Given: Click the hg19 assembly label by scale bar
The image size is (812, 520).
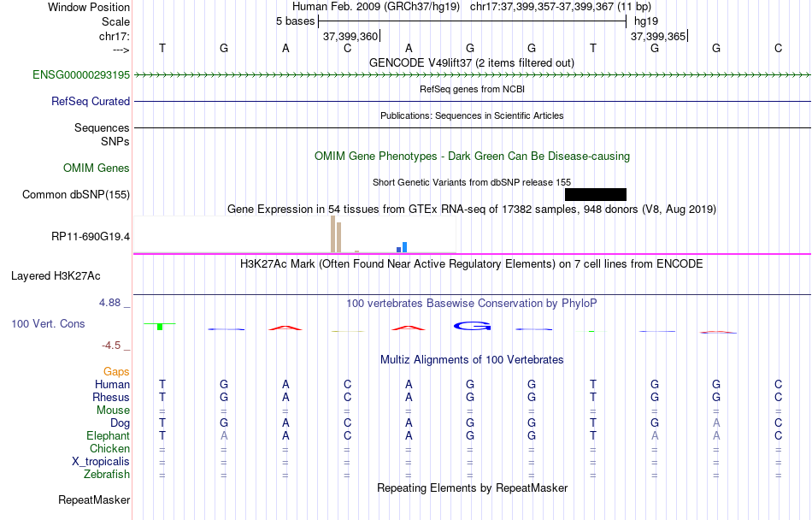Looking at the screenshot, I should click(x=646, y=21).
